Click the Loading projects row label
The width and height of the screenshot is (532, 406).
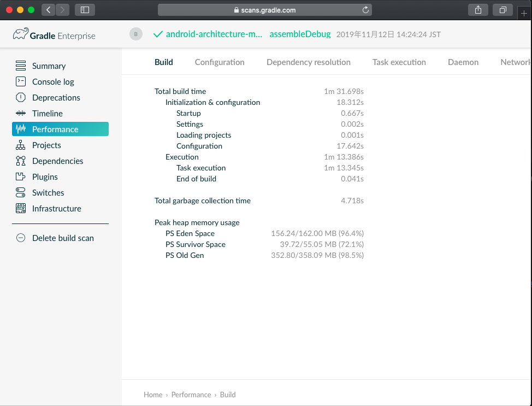(204, 135)
